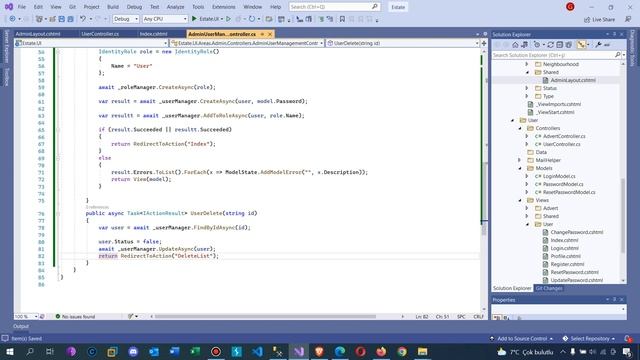Open the Extensions menu
The width and height of the screenshot is (640, 360).
224,7
